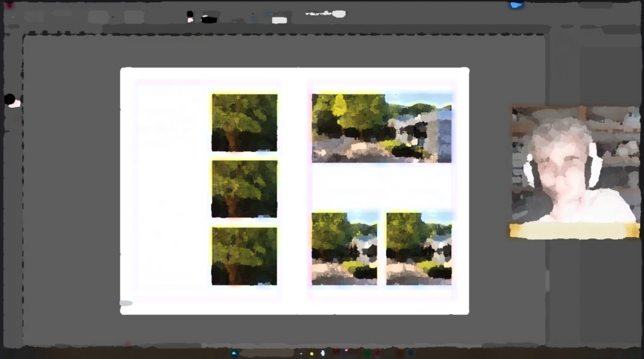Image resolution: width=644 pixels, height=359 pixels.
Task: Click the yellow icon in the taskbar
Action: point(312,354)
